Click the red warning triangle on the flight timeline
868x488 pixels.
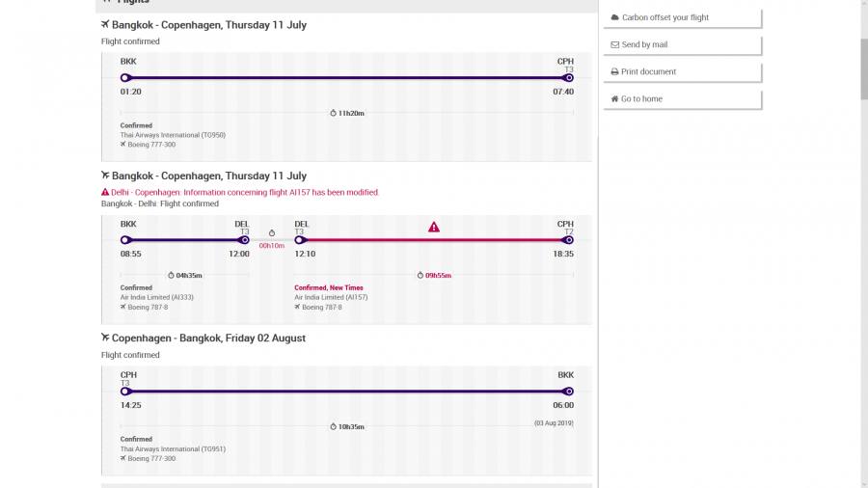coord(434,227)
